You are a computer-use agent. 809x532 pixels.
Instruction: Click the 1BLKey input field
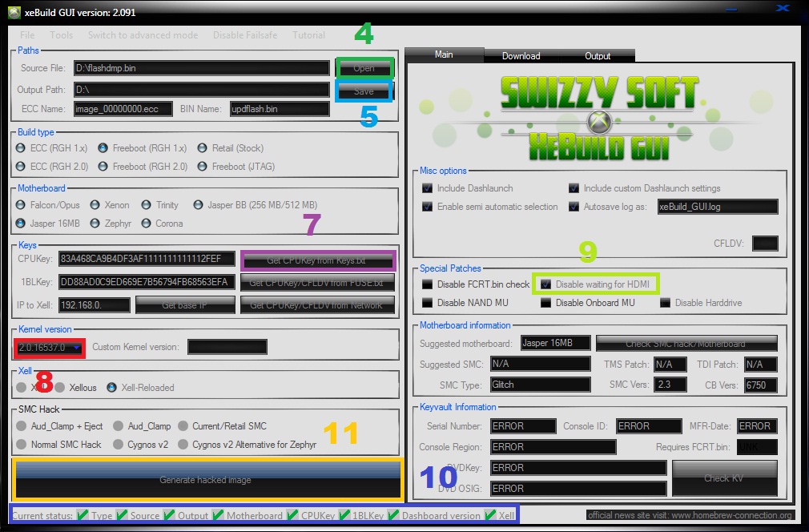(147, 282)
